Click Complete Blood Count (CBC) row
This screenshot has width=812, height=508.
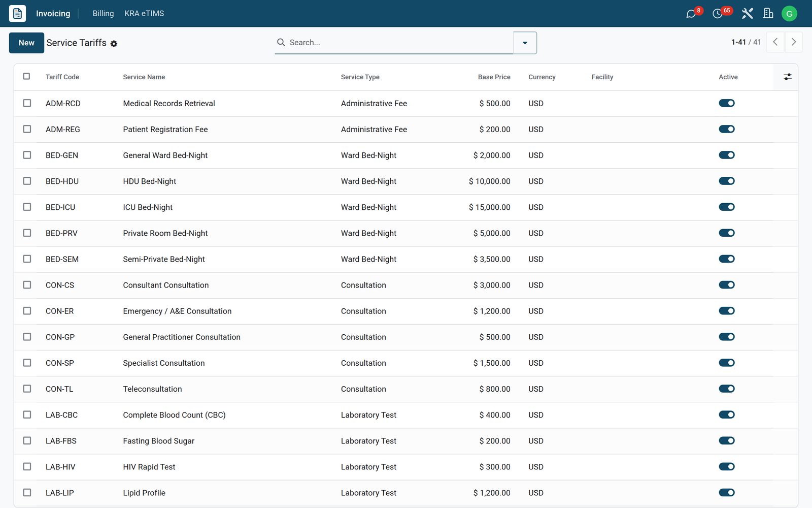pos(406,415)
